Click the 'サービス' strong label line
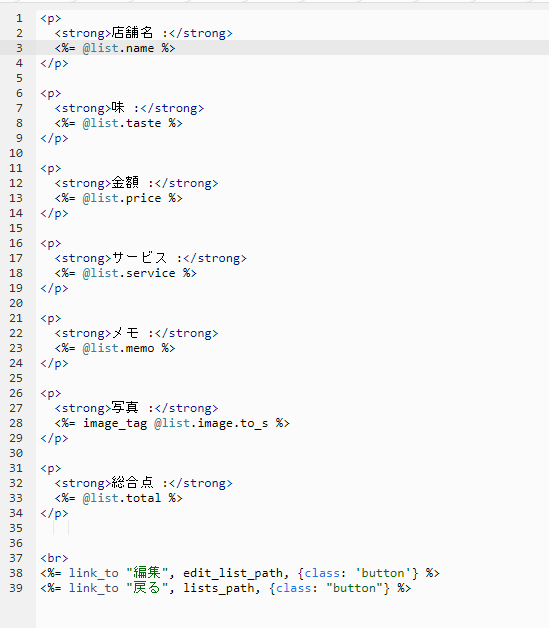 (151, 258)
